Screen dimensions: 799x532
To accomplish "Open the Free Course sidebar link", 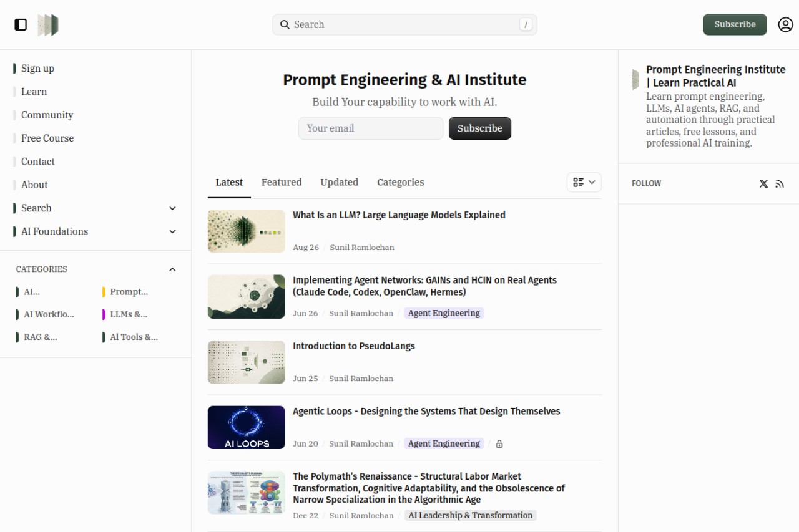I will pos(47,138).
